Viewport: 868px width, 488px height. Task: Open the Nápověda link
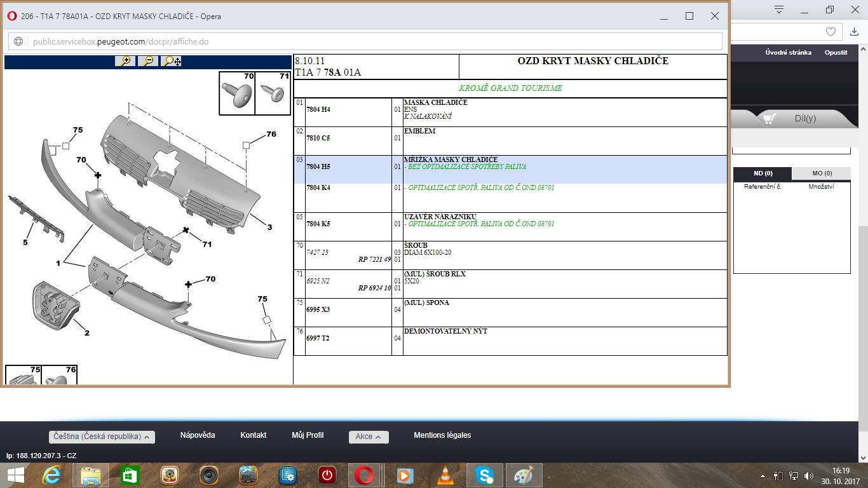(x=198, y=435)
